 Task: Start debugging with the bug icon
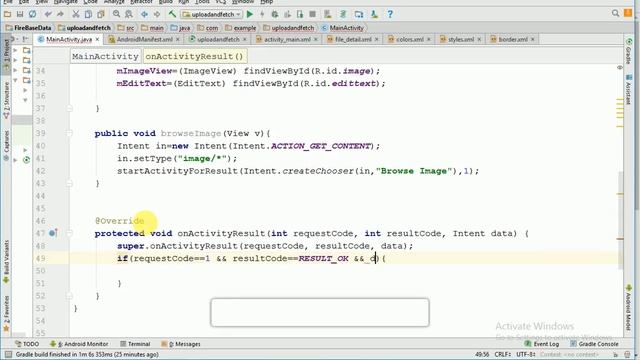[275, 14]
